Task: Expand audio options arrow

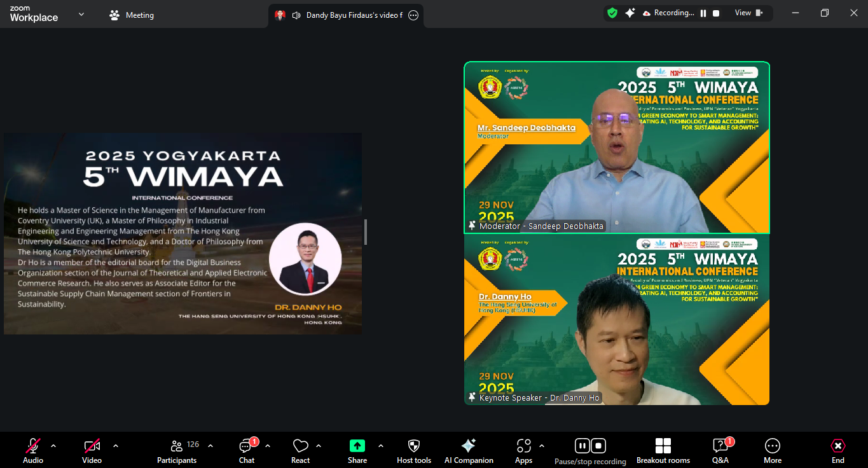Action: pyautogui.click(x=53, y=446)
